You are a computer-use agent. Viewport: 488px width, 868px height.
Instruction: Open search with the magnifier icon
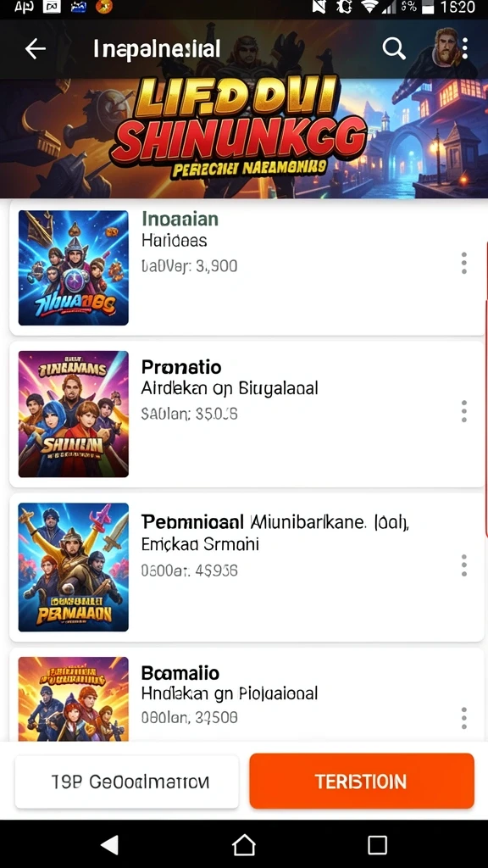coord(394,48)
